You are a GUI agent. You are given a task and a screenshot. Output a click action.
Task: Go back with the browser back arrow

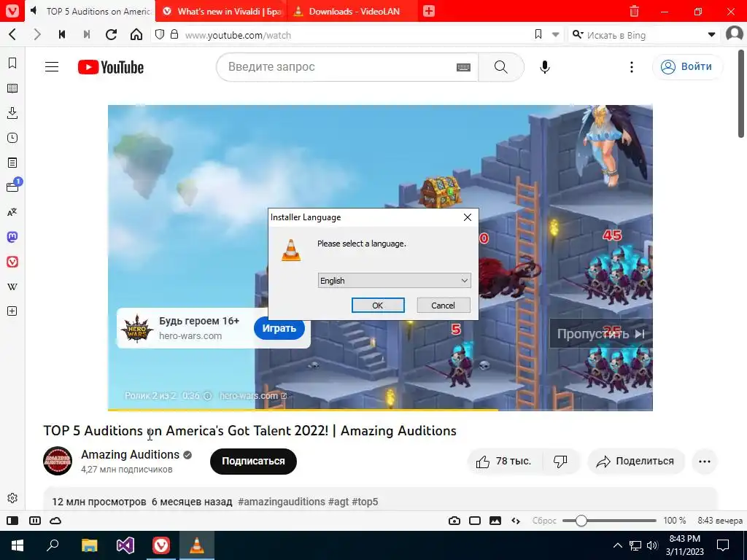tap(13, 34)
